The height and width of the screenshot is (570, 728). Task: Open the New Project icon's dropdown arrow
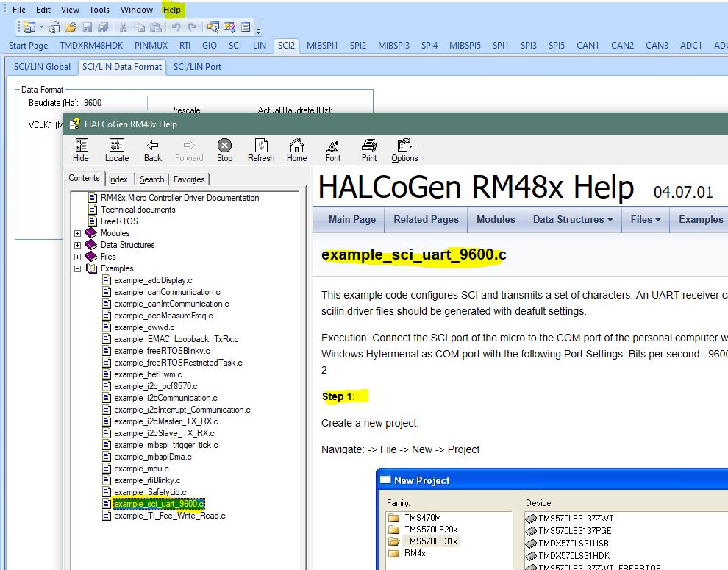(41, 27)
